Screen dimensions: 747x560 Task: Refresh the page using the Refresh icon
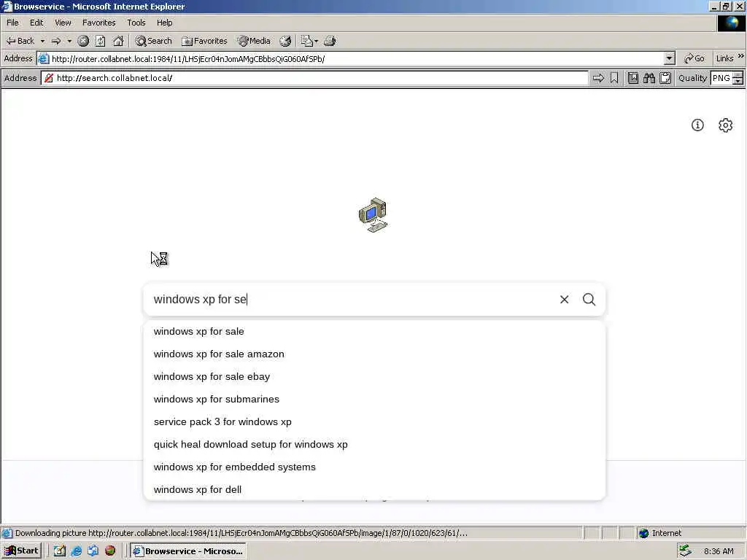(x=101, y=41)
